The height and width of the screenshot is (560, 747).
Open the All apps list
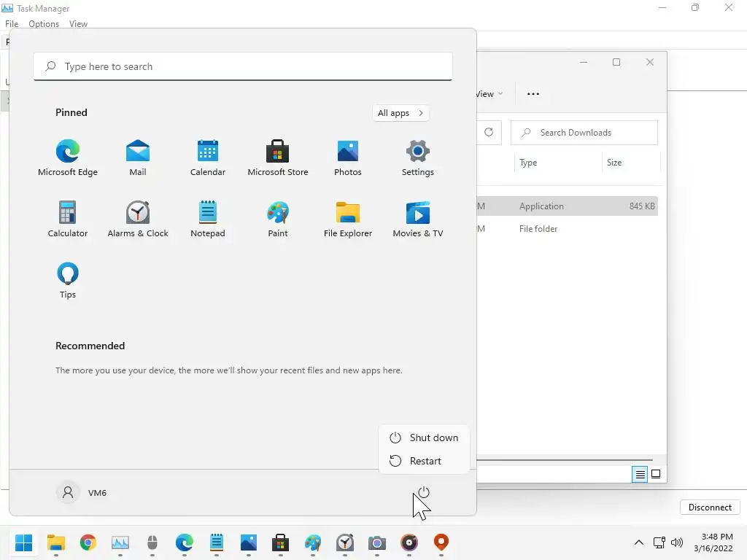[x=400, y=113]
